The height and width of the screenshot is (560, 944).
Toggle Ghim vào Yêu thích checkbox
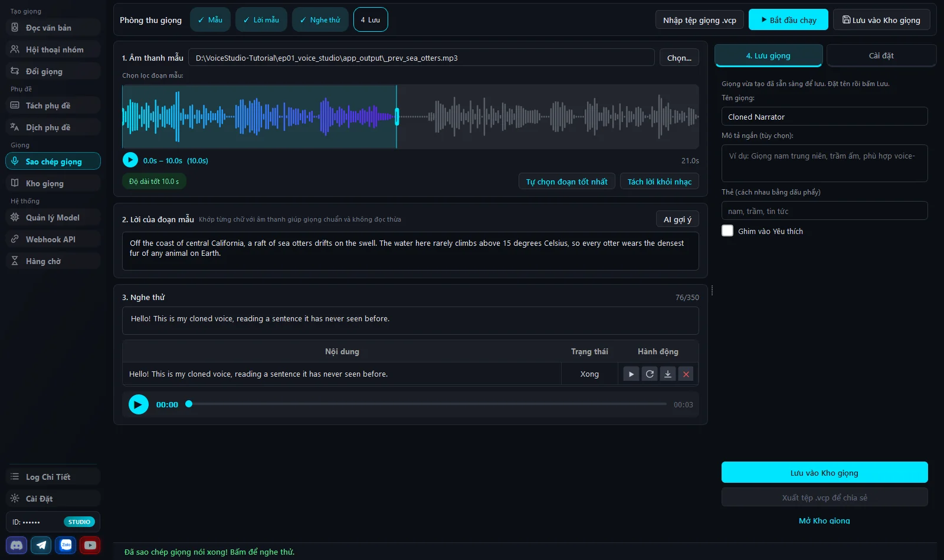point(727,230)
